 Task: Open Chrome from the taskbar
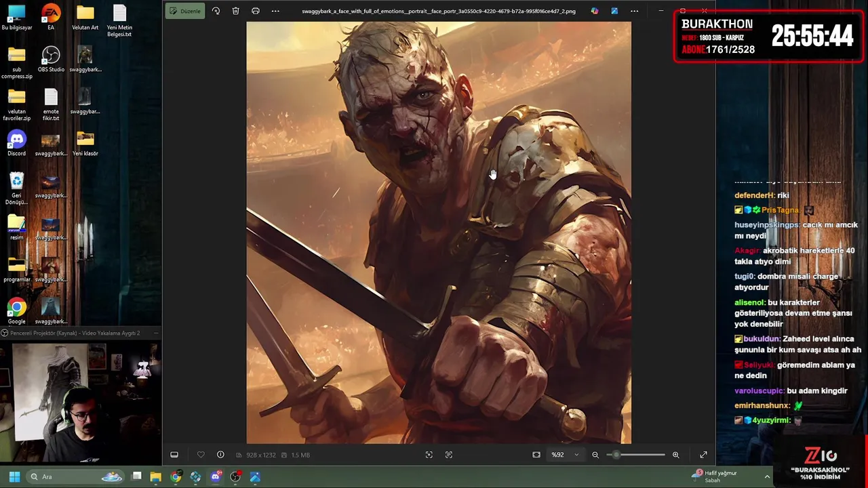click(x=176, y=476)
